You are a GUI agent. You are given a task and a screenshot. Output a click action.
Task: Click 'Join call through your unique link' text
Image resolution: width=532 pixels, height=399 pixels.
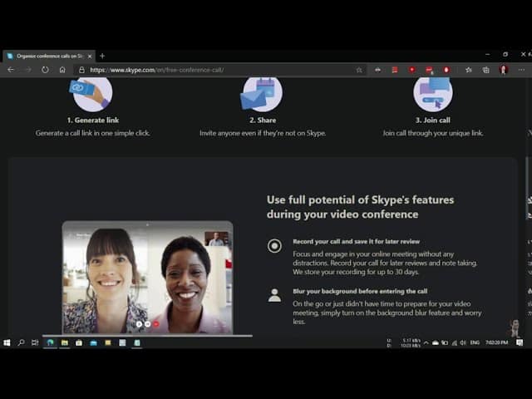click(x=433, y=133)
